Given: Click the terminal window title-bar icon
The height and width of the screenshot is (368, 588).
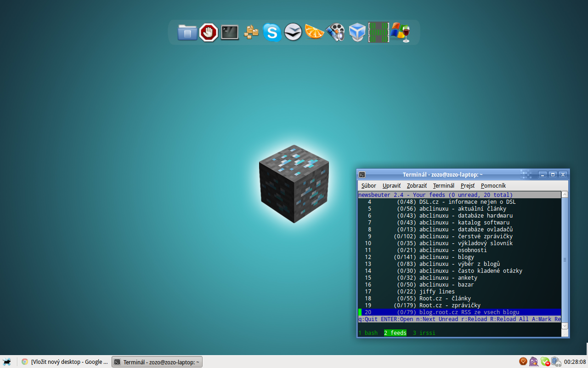Looking at the screenshot, I should coord(362,174).
